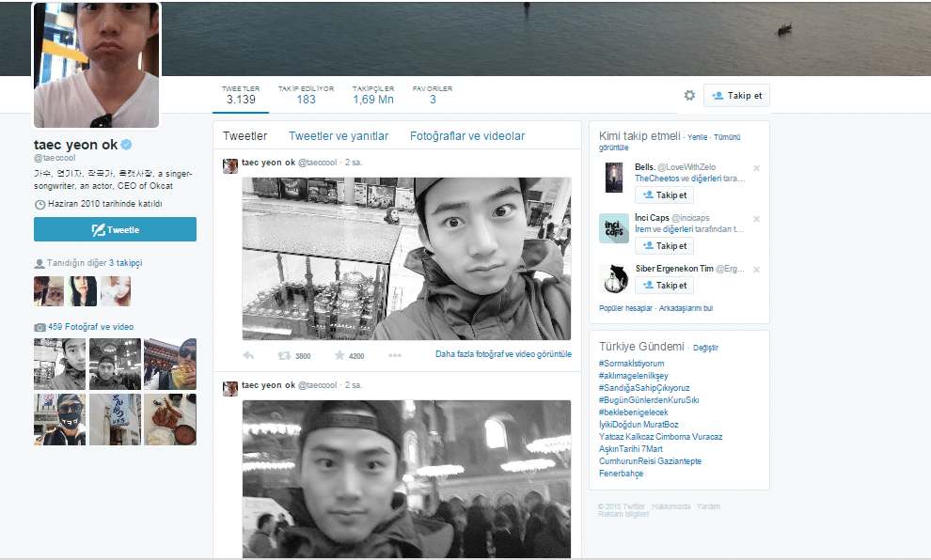This screenshot has width=931, height=560.
Task: Click the reply arrow icon under first tweet
Action: pos(248,355)
